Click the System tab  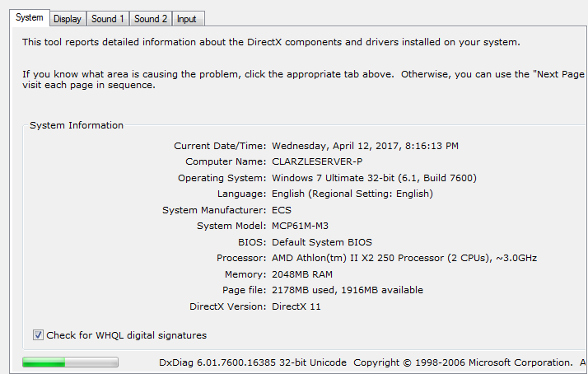30,17
